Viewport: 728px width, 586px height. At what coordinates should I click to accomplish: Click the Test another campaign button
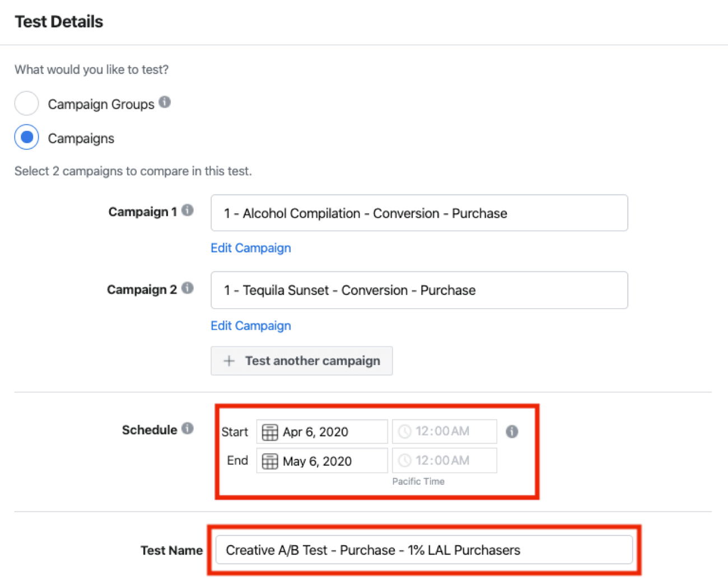[302, 361]
